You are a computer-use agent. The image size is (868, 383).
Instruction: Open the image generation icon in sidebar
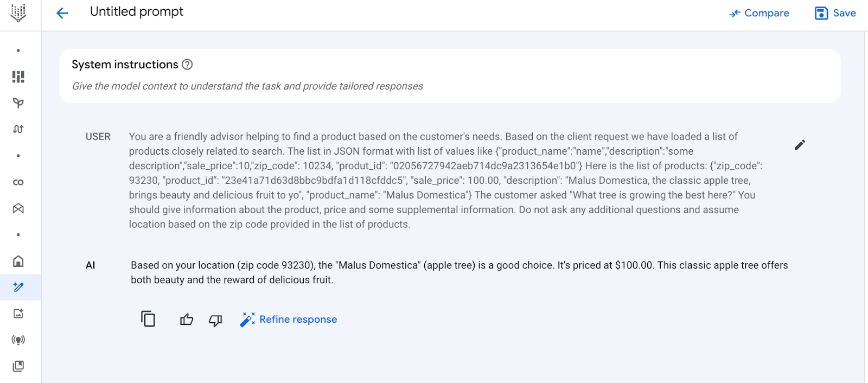click(x=18, y=314)
